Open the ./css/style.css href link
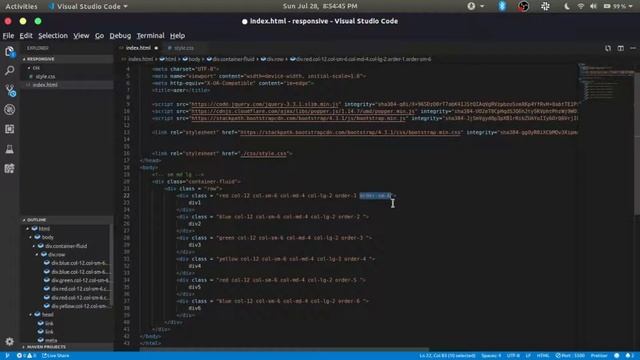The image size is (640, 360). pos(264,153)
